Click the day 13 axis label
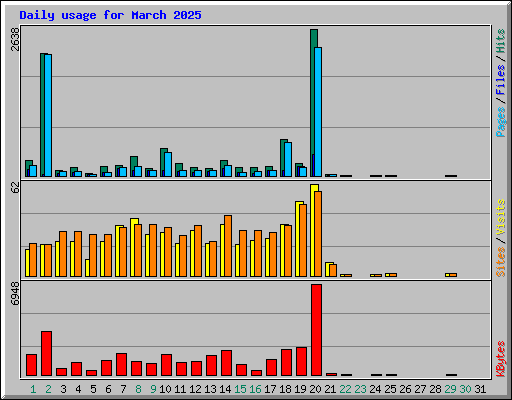This screenshot has height=400, width=512. [210, 389]
